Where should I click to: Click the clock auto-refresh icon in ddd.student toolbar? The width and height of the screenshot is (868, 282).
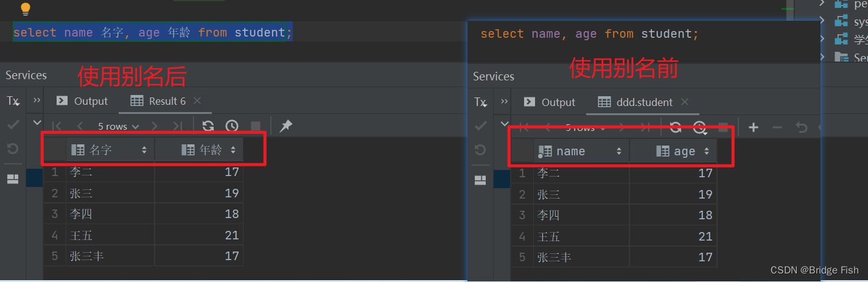(699, 127)
